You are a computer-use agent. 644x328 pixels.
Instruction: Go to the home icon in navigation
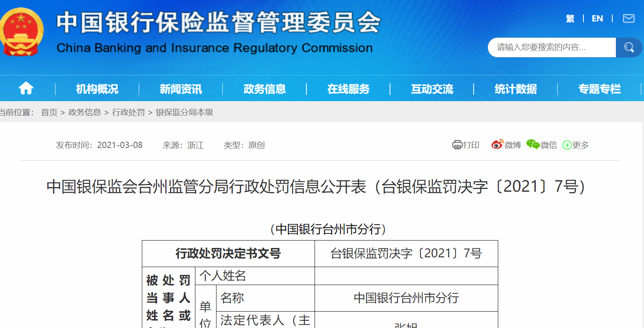tap(26, 89)
